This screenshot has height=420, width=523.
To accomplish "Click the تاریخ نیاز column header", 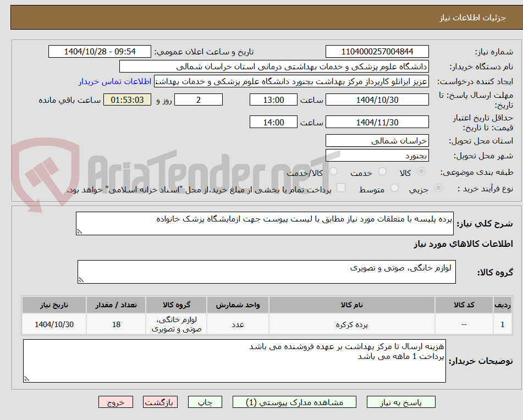I will click(54, 305).
